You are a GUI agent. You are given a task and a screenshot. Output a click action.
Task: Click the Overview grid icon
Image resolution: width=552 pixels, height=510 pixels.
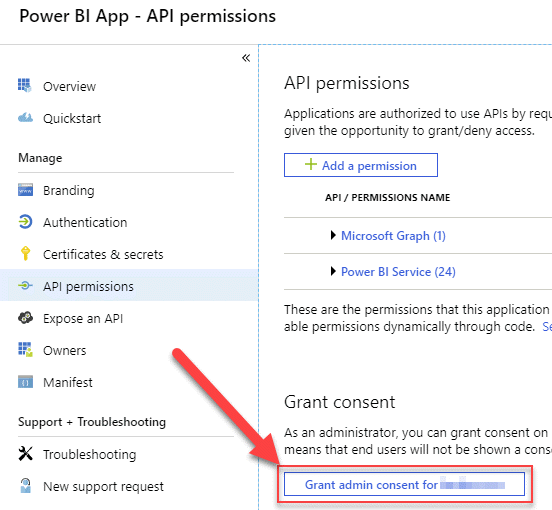[25, 86]
